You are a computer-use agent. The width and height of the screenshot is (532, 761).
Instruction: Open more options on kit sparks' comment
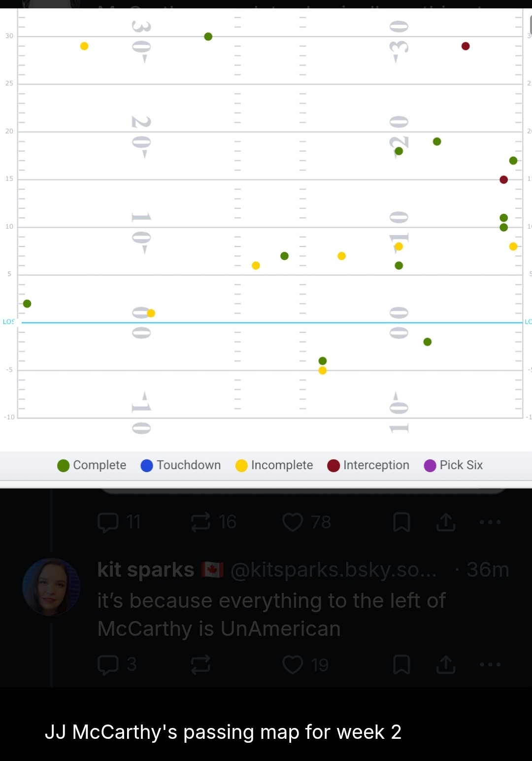(x=490, y=665)
